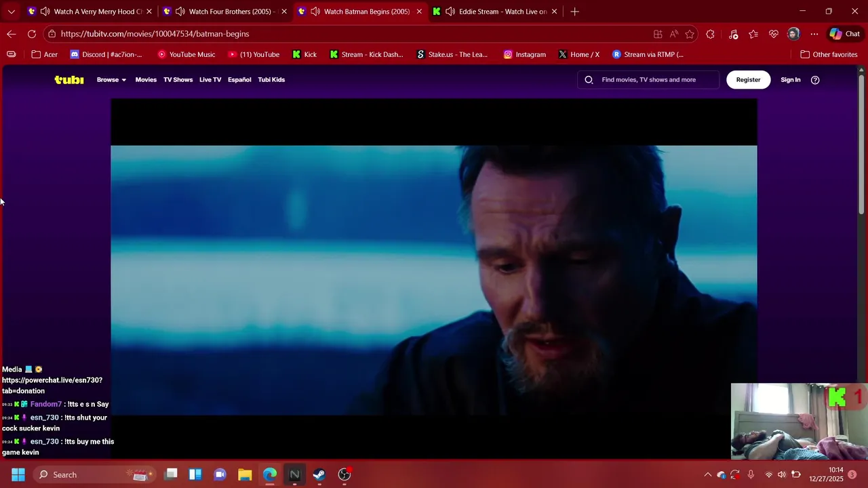The width and height of the screenshot is (868, 488).
Task: Reload the current page
Action: 32,34
